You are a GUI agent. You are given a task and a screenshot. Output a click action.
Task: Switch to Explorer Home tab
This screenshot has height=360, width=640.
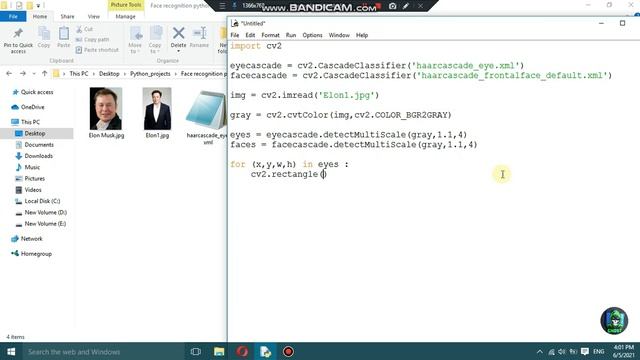click(x=40, y=16)
